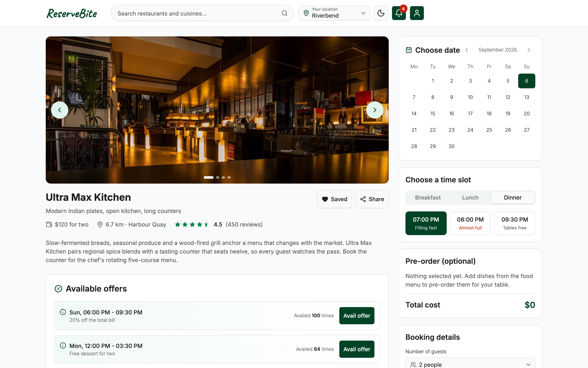588x368 pixels.
Task: Click the calendar icon beside Choose date
Action: coord(409,50)
